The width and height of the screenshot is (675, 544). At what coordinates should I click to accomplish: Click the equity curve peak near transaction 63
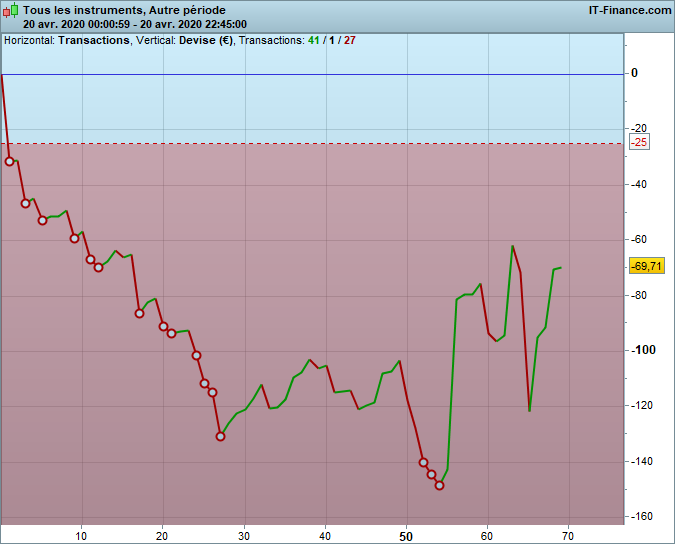pyautogui.click(x=512, y=246)
